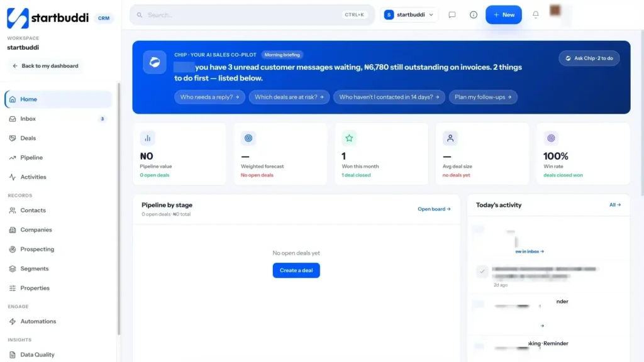Click the Inbox unread count badge
Screen dimensions: 644x362
click(x=103, y=119)
